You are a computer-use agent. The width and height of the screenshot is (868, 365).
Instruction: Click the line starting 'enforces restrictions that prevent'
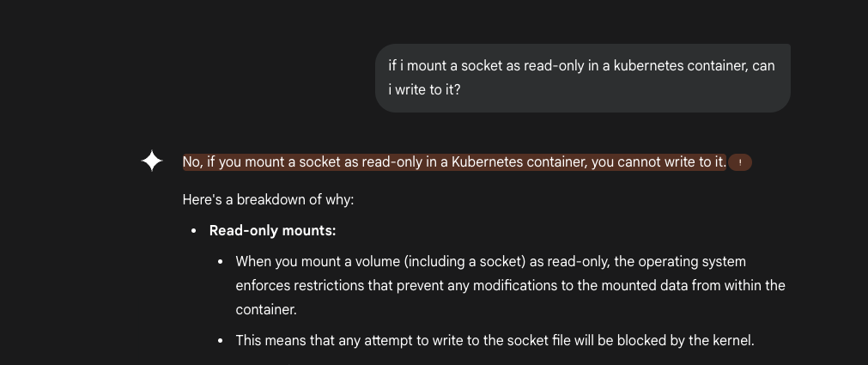510,286
